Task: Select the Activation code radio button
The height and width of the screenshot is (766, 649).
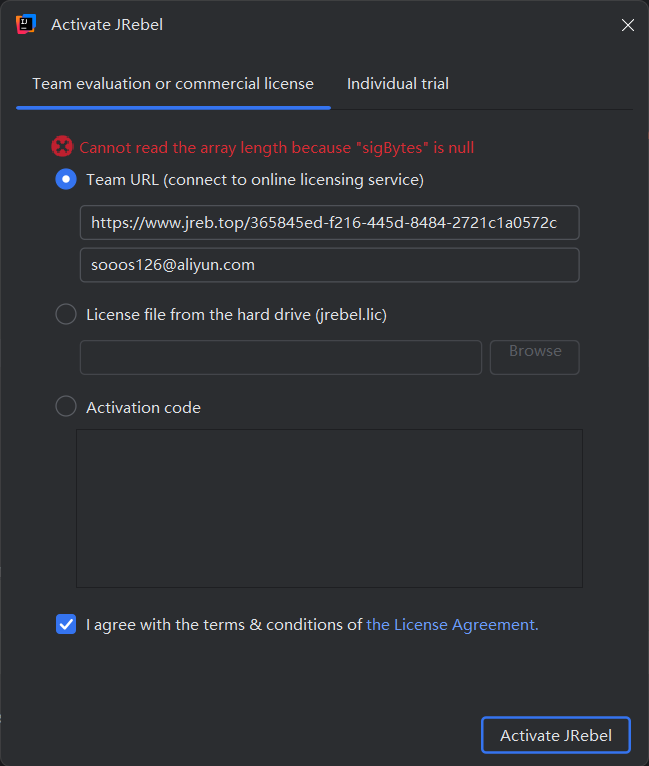Action: (66, 406)
